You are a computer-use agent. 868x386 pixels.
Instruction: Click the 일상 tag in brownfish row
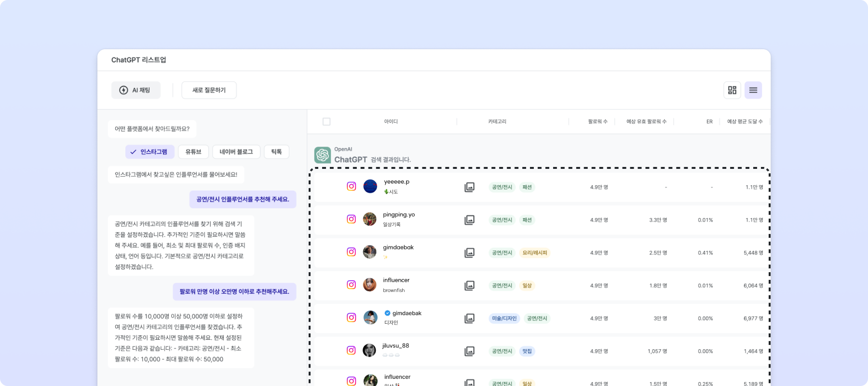click(527, 286)
